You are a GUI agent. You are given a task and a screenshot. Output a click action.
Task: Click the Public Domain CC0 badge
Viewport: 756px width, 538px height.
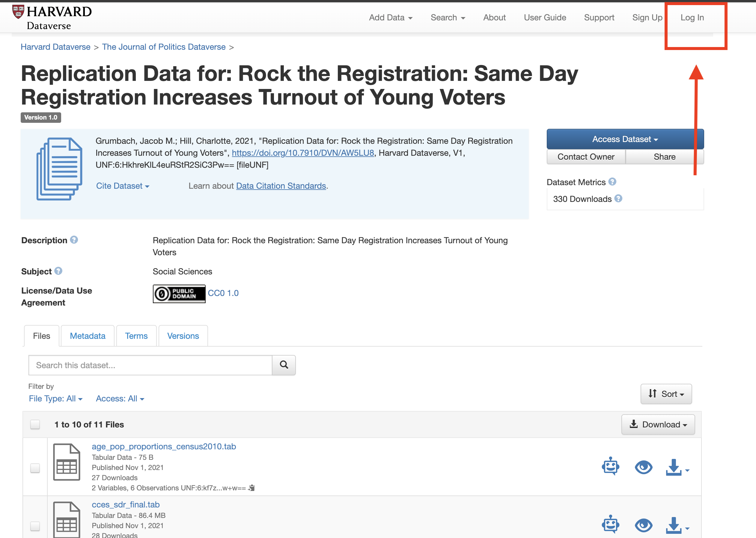point(179,294)
